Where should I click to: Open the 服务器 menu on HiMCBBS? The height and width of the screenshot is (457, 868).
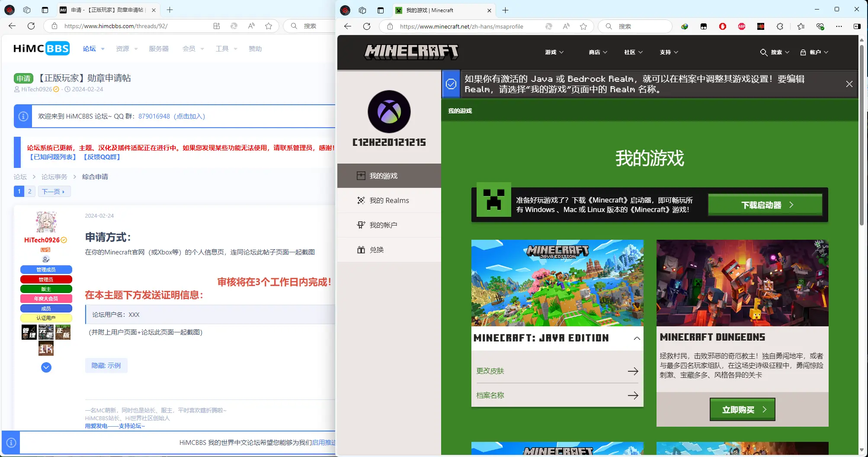tap(159, 48)
